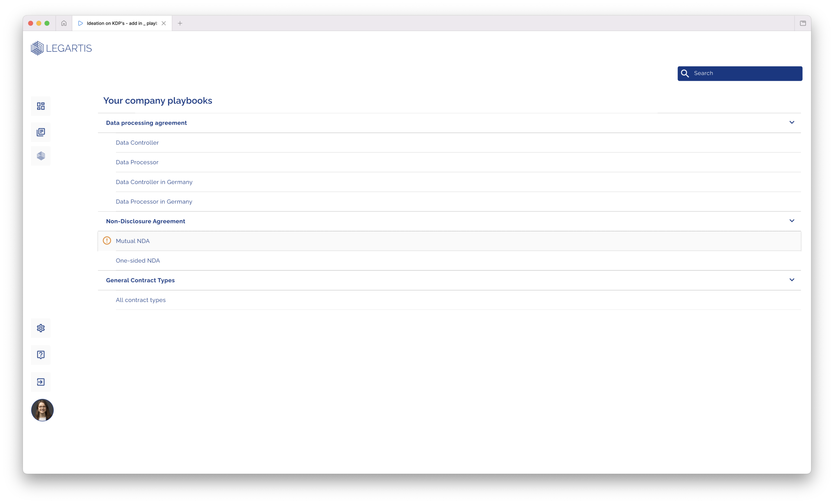Viewport: 834px width, 504px height.
Task: Click the orange warning icon beside Mutual NDA
Action: coord(107,241)
